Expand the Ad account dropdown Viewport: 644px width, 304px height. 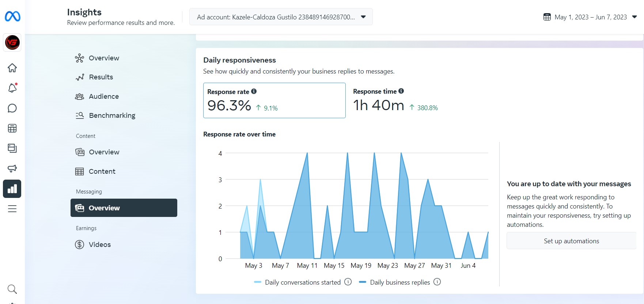pos(281,17)
